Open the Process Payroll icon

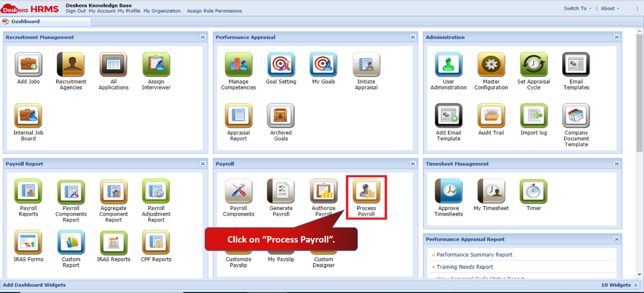coord(366,191)
